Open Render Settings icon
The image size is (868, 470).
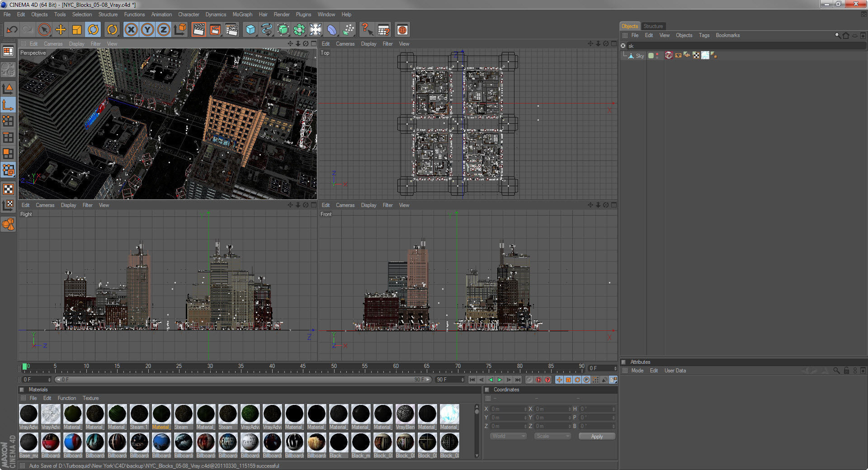231,30
